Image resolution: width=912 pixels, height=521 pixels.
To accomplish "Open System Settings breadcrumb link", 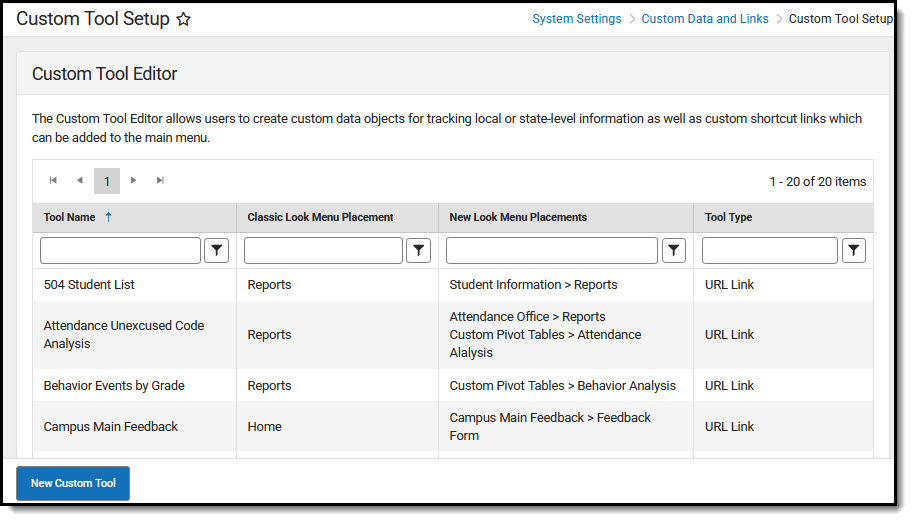I will tap(576, 19).
